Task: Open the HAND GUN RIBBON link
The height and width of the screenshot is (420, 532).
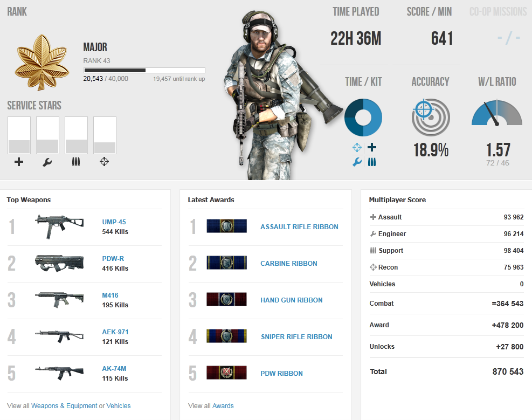Action: pos(292,300)
